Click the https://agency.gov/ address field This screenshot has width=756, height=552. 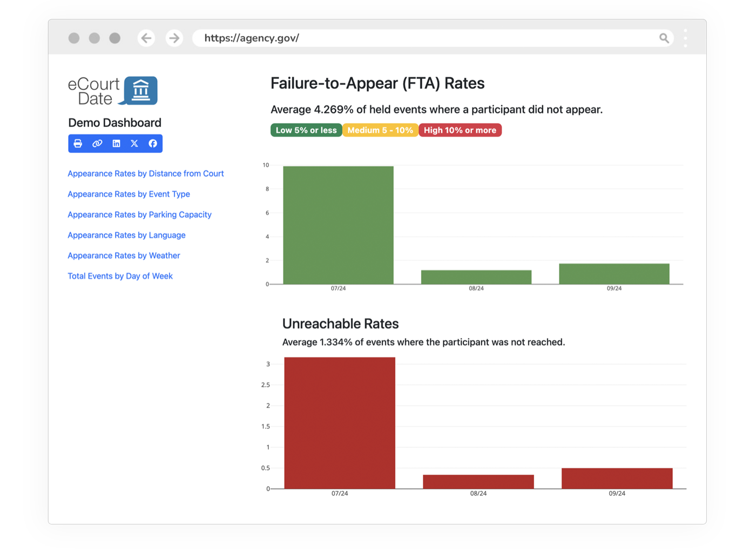click(x=433, y=38)
